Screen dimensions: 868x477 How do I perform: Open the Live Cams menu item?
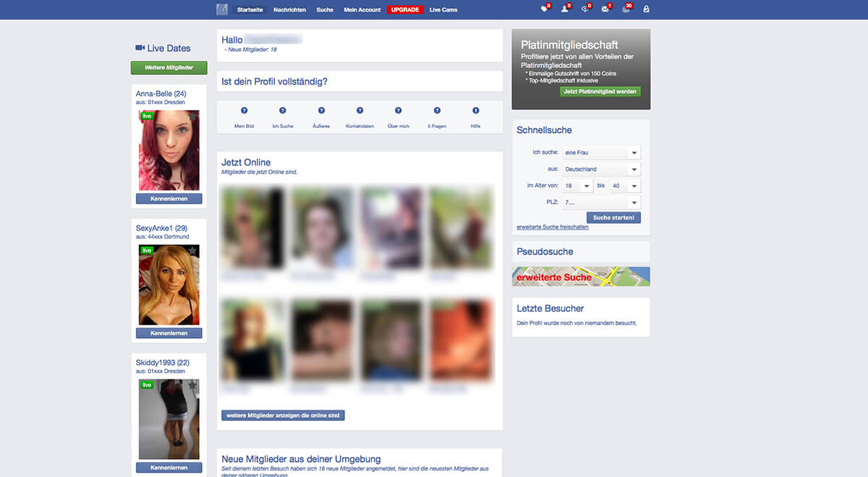[x=443, y=9]
